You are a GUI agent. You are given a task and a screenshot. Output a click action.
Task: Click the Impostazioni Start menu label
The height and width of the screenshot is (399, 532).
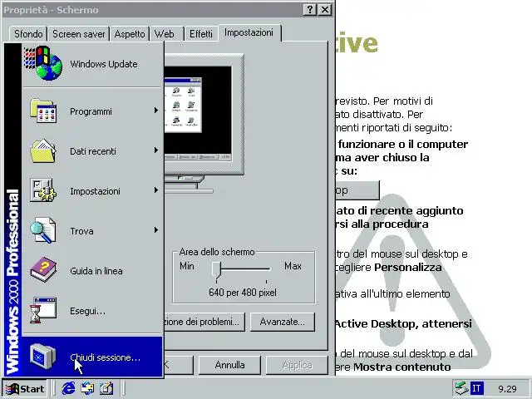coord(95,191)
